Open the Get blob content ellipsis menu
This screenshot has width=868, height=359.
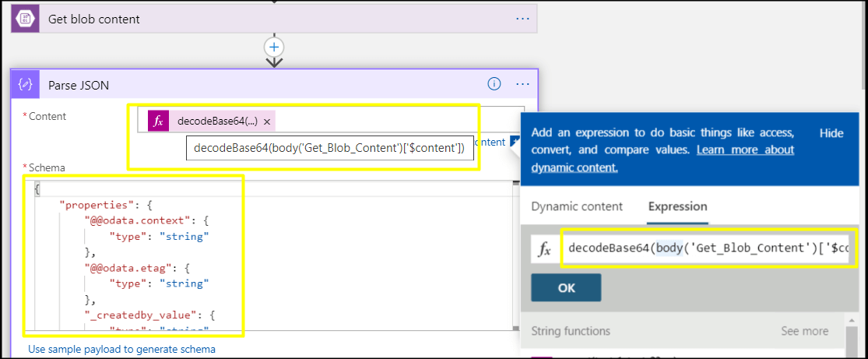[x=522, y=19]
